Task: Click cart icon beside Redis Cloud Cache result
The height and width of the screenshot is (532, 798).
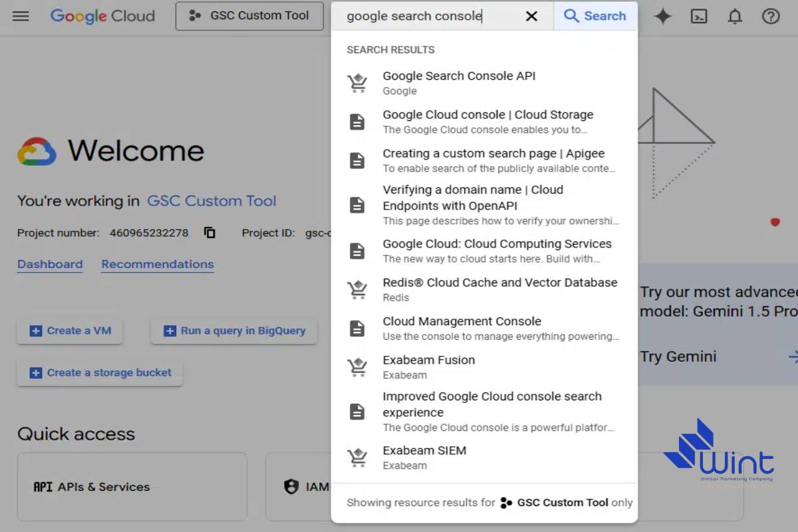Action: [x=357, y=289]
